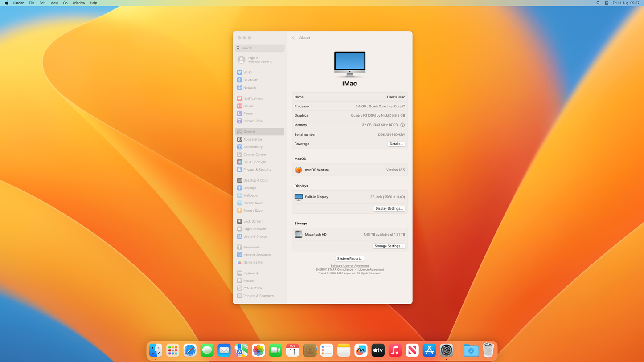Viewport: 644px width, 362px height.
Task: Open the View menu
Action: 54,3
